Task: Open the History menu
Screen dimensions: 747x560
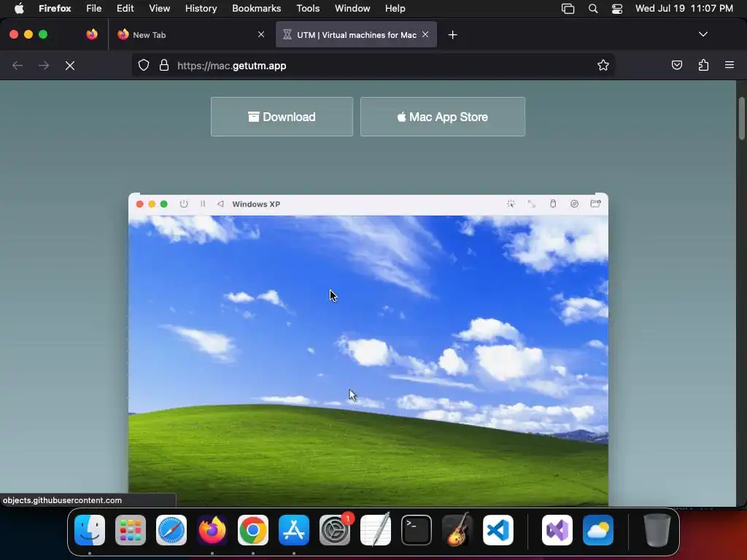Action: pos(201,9)
